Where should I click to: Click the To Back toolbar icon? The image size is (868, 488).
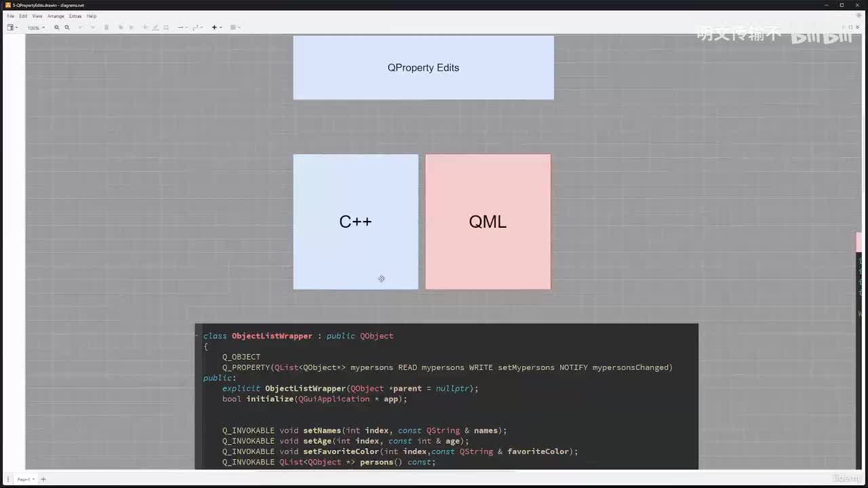point(131,28)
